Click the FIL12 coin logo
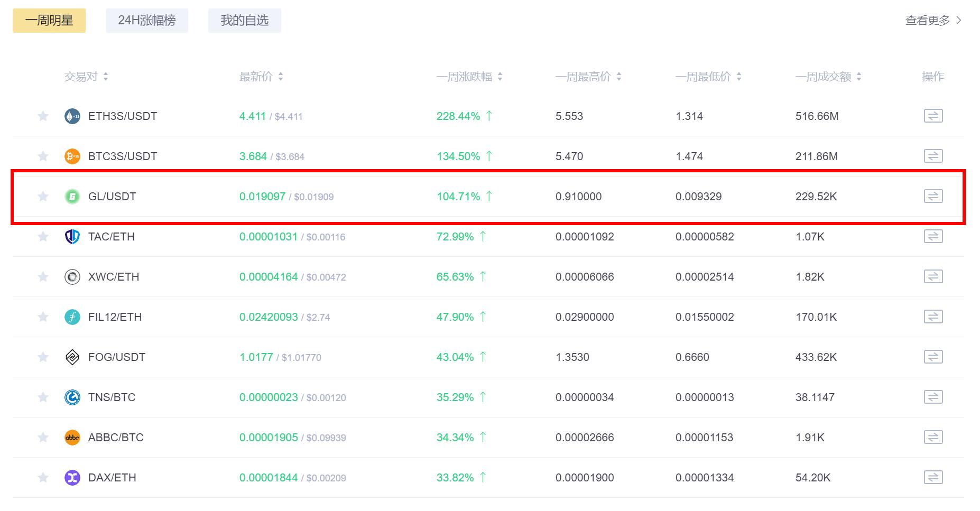980x511 pixels. tap(72, 317)
